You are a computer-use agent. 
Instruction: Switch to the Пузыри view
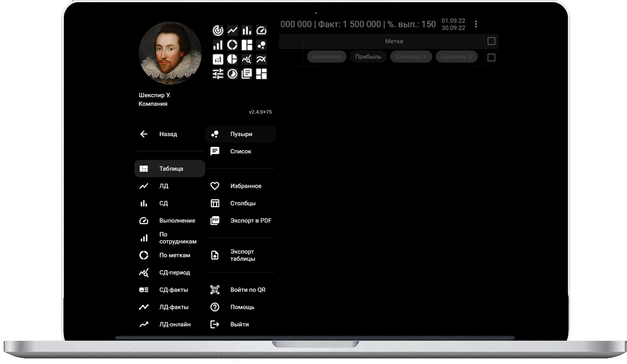pos(241,134)
